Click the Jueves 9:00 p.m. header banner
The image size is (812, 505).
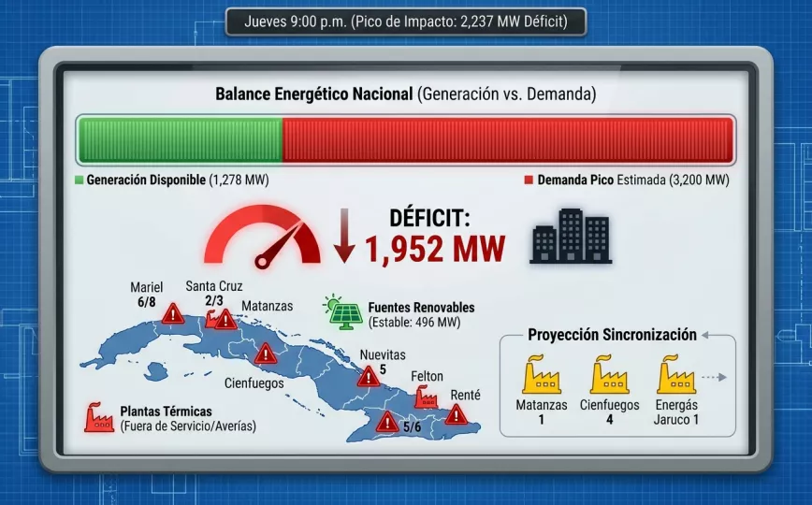[x=406, y=22]
